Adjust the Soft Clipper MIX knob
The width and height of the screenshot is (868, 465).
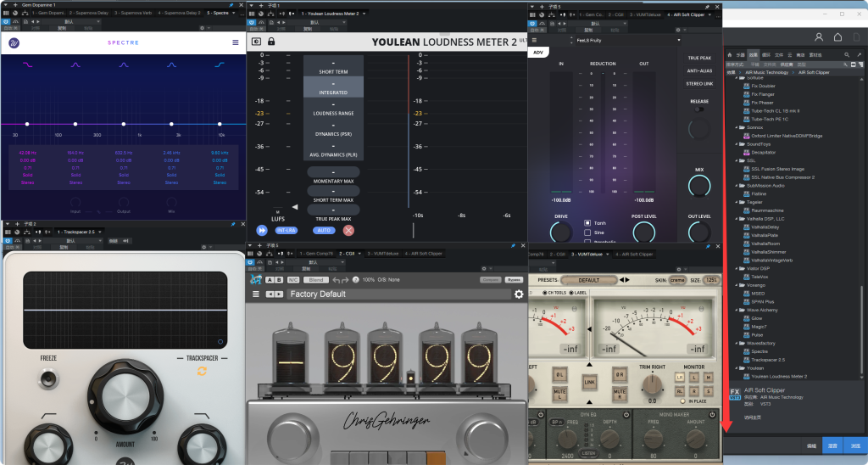point(699,186)
